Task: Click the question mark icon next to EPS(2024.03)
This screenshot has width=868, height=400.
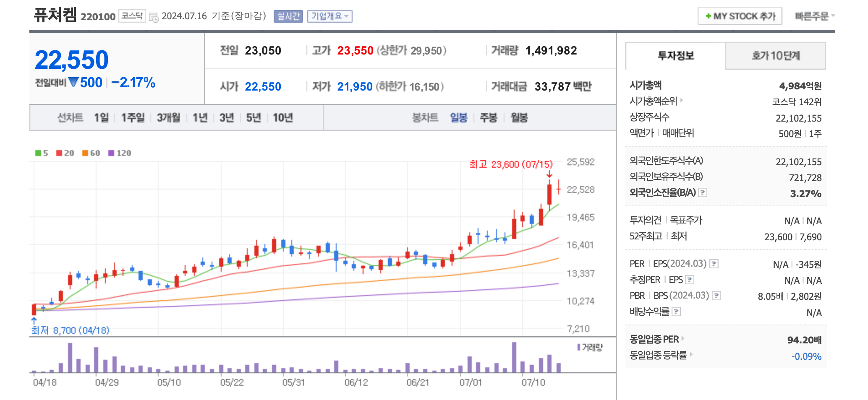Action: 714,263
